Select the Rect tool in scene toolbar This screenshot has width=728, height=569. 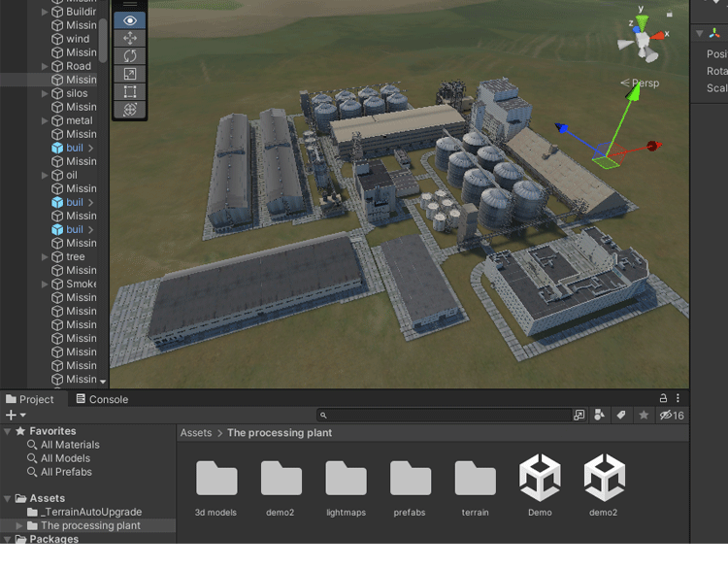131,92
